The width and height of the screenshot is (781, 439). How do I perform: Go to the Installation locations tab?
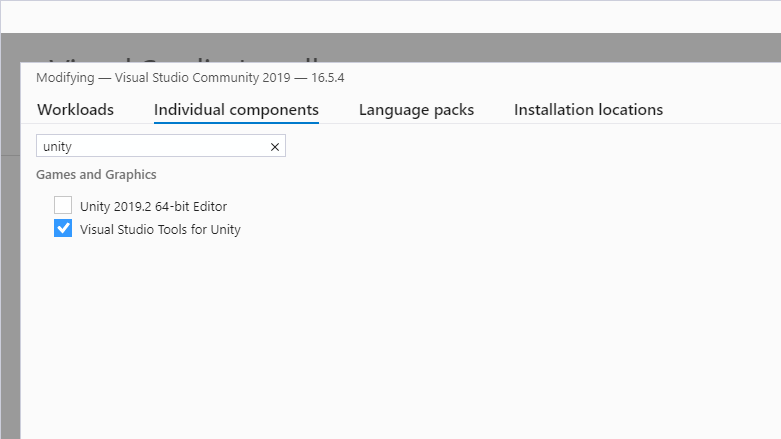pyautogui.click(x=588, y=110)
